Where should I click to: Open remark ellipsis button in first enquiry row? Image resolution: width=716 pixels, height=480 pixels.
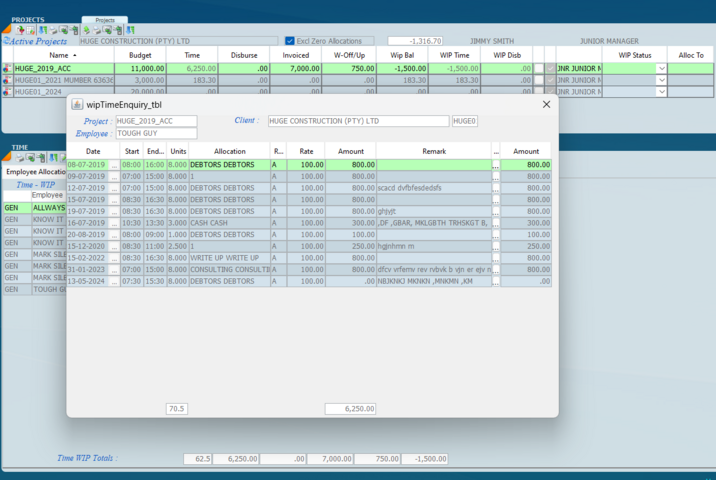[x=495, y=164]
